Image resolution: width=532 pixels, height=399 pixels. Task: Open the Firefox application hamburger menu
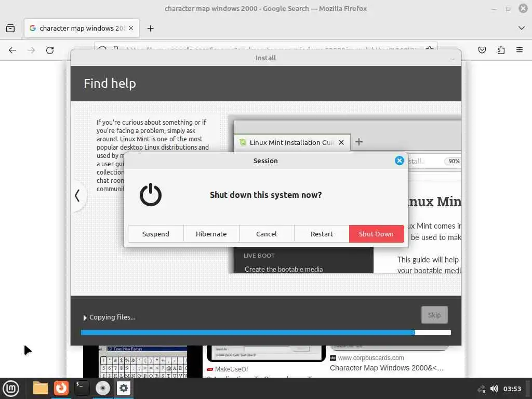[520, 50]
